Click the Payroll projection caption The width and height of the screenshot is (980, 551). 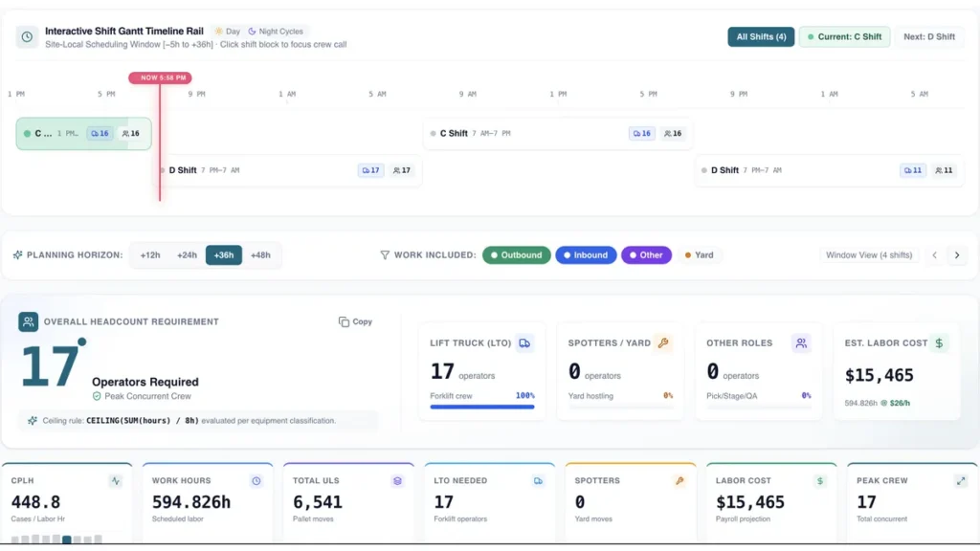[743, 518]
